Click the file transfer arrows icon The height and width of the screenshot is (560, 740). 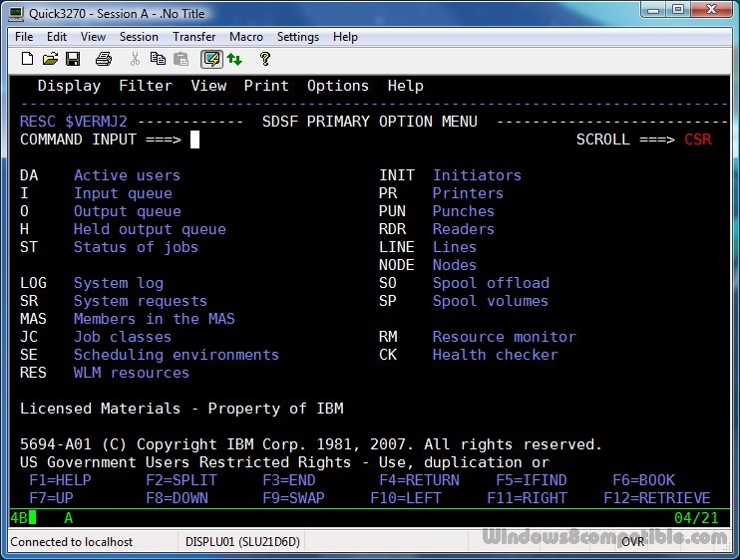(x=234, y=59)
